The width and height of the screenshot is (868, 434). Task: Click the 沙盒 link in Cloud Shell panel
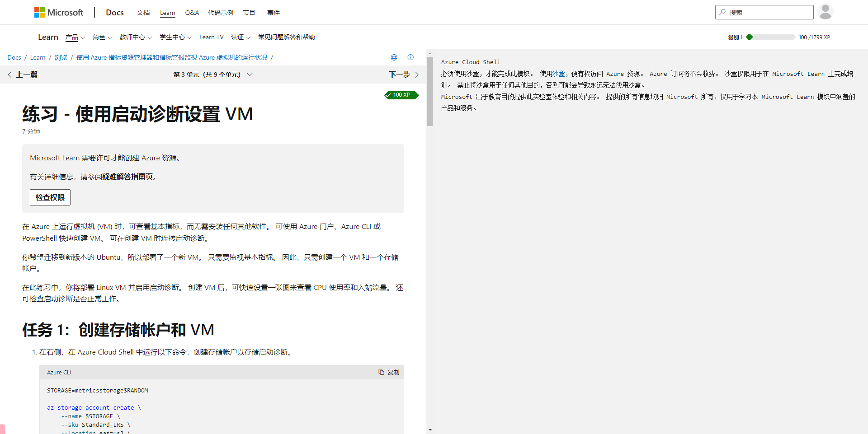pyautogui.click(x=559, y=74)
